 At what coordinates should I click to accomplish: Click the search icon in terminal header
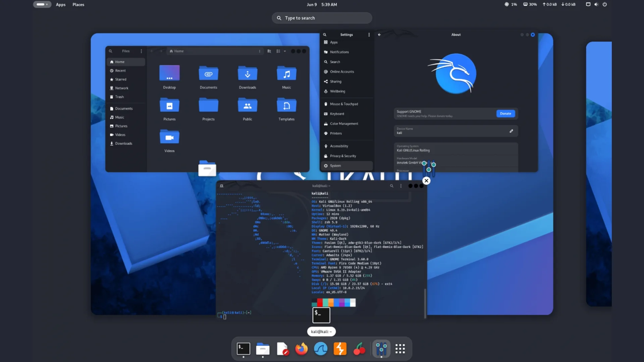[x=391, y=186]
